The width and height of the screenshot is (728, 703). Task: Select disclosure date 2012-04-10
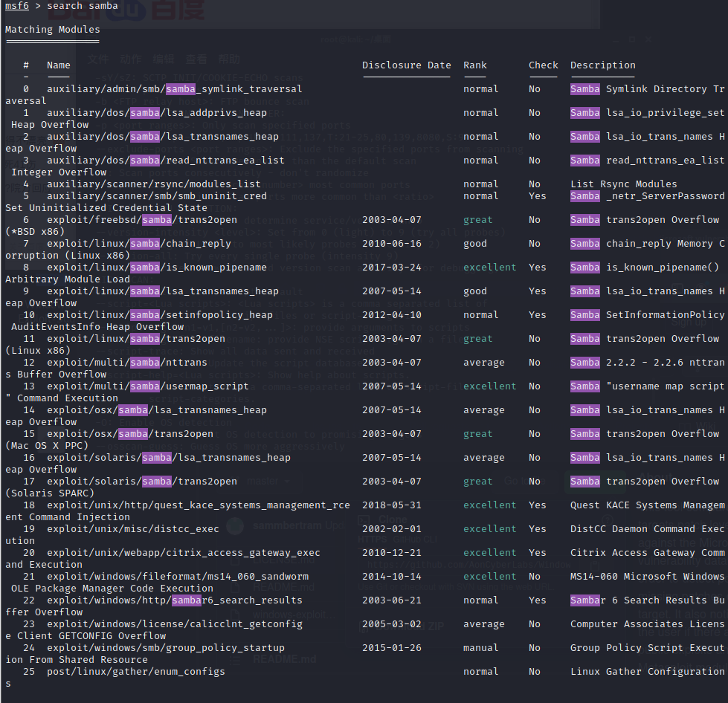(x=392, y=315)
